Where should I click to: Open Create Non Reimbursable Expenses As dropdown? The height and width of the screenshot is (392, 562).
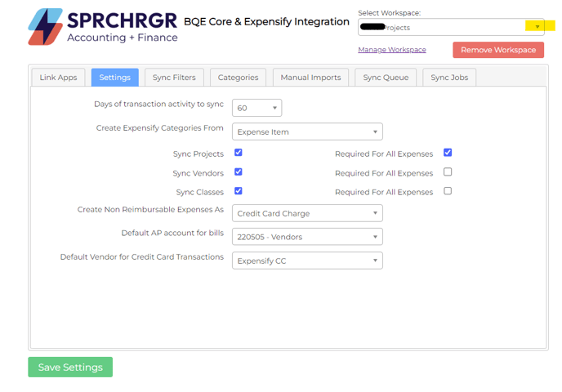pyautogui.click(x=307, y=213)
